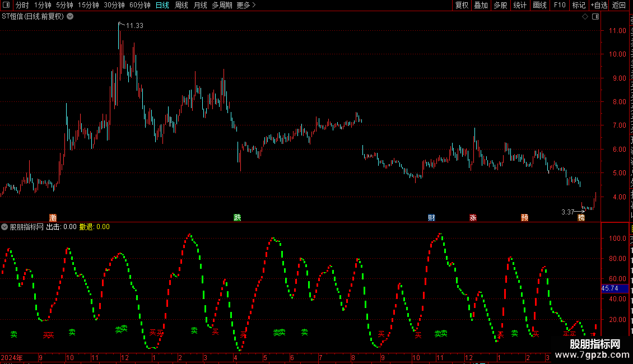
Task: Open the blue 财 event marker
Action: pos(431,217)
